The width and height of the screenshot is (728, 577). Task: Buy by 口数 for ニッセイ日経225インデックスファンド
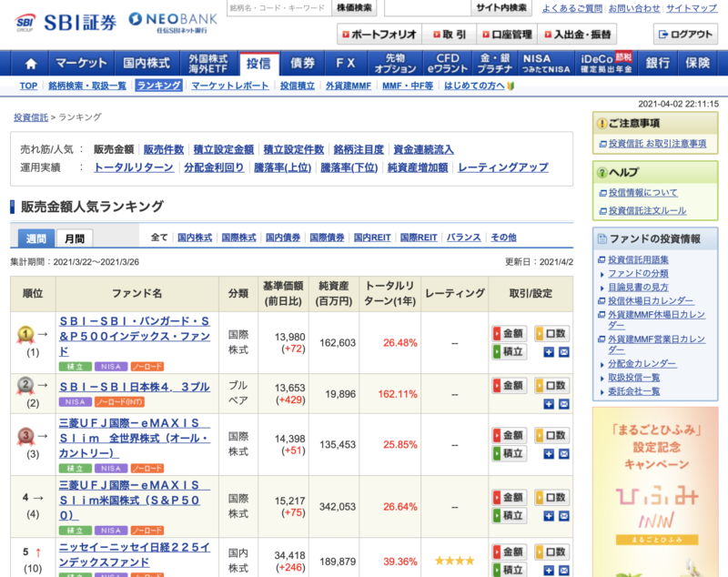coord(552,552)
